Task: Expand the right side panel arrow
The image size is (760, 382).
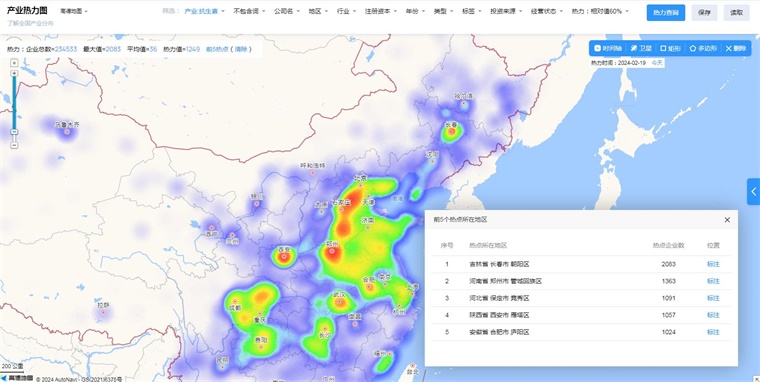Action: click(754, 191)
